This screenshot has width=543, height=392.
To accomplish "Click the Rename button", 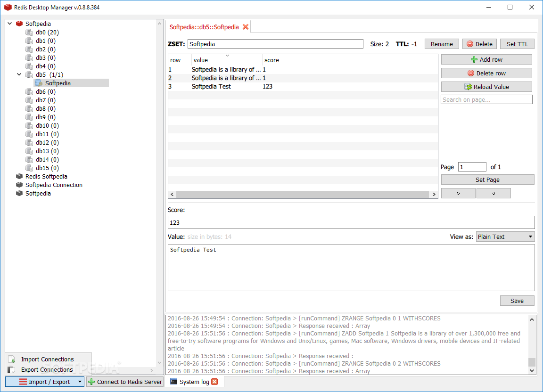I will coord(442,44).
